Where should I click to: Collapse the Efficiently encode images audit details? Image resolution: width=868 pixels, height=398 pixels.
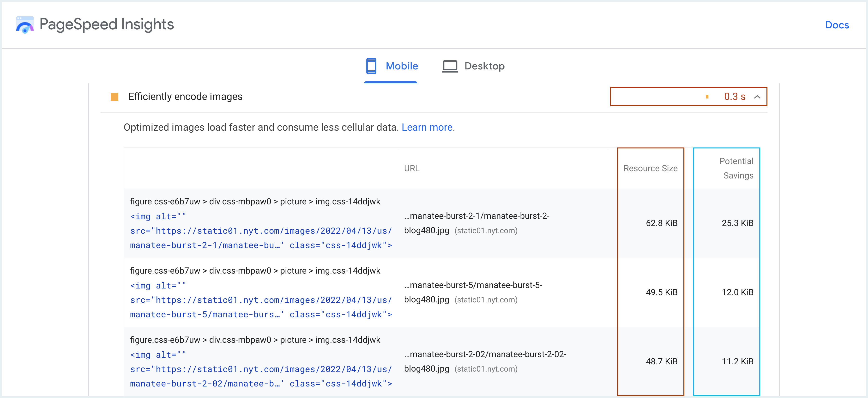pyautogui.click(x=758, y=97)
